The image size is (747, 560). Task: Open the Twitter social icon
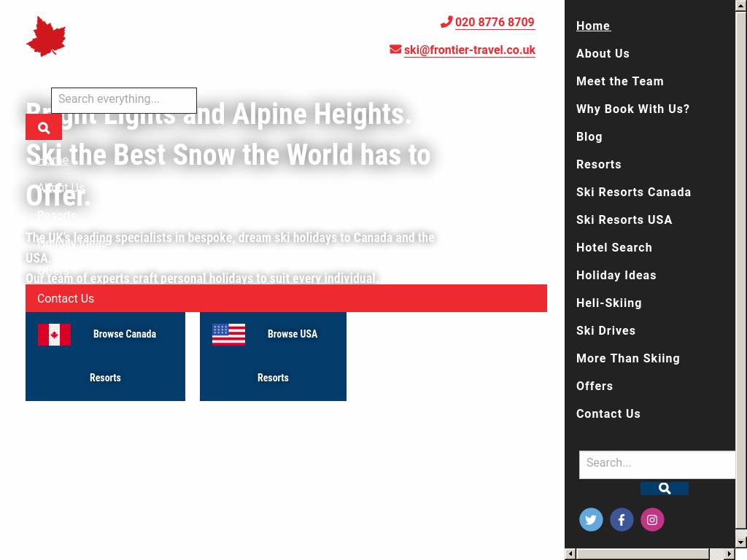591,520
